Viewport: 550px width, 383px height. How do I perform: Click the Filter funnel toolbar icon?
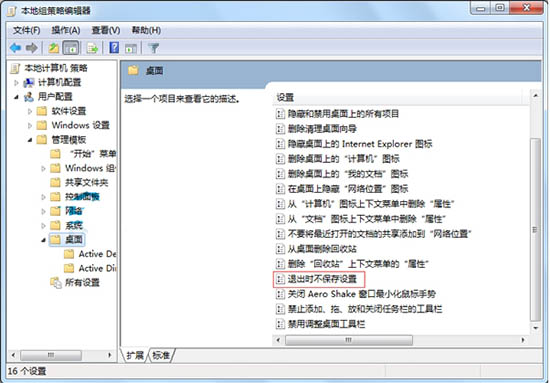[154, 48]
